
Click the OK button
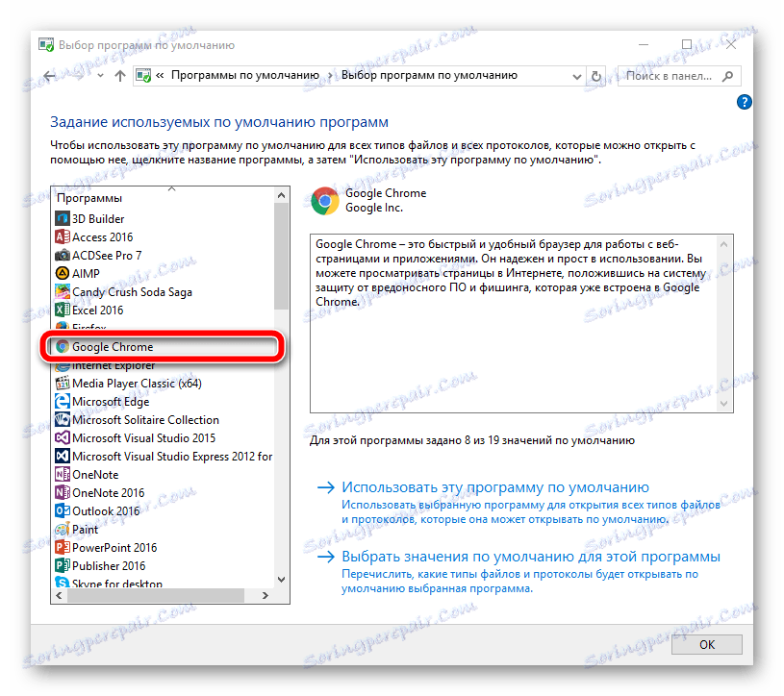pyautogui.click(x=706, y=644)
